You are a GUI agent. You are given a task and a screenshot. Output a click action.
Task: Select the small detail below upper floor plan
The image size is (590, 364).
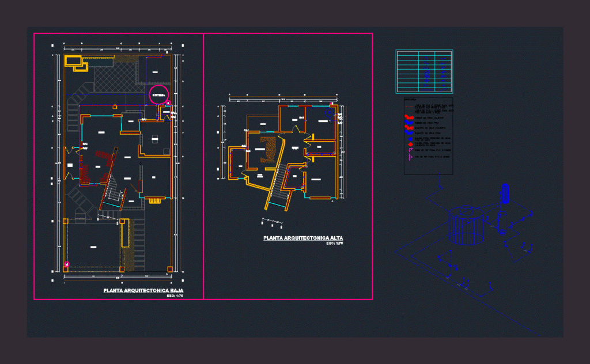point(273,223)
